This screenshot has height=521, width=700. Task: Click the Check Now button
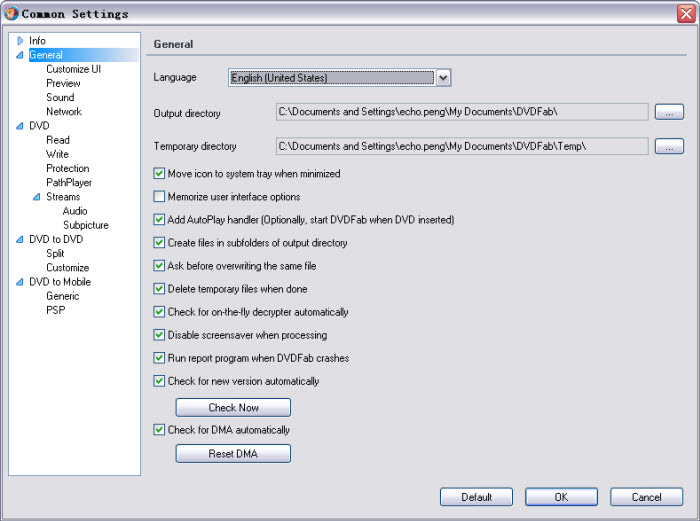tap(233, 408)
